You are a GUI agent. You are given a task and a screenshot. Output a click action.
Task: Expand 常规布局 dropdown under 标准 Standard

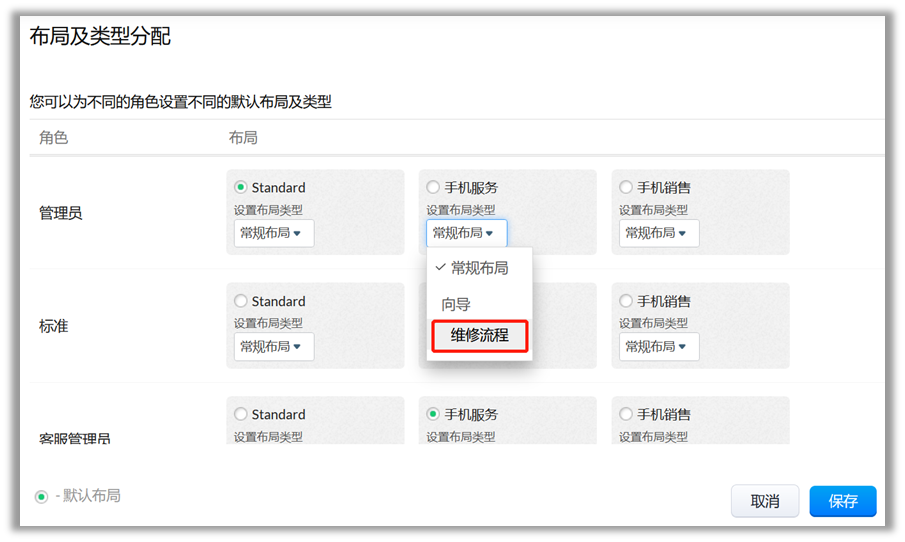pos(273,347)
